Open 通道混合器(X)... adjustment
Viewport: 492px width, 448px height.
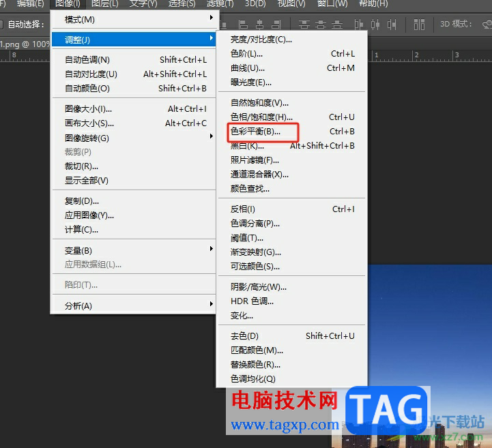tap(292, 175)
